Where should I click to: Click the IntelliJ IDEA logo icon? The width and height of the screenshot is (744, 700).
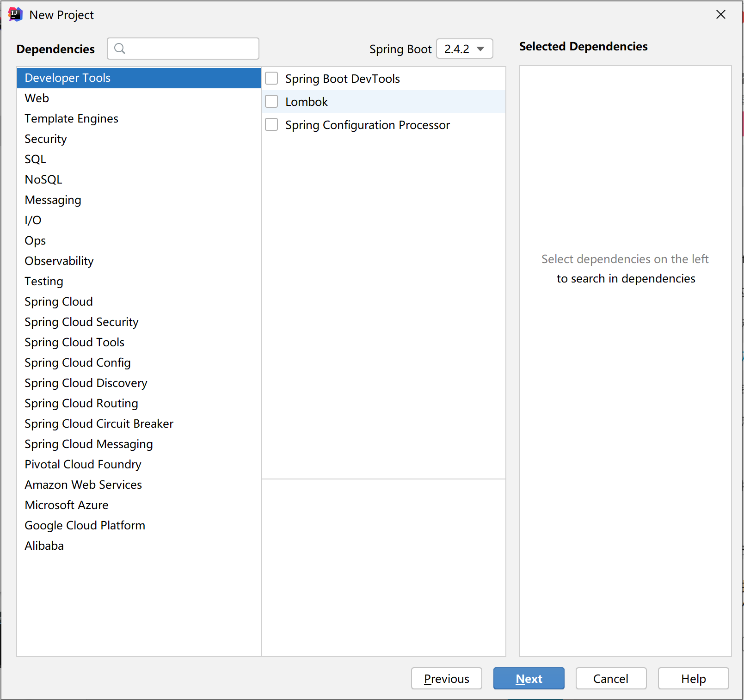click(15, 15)
